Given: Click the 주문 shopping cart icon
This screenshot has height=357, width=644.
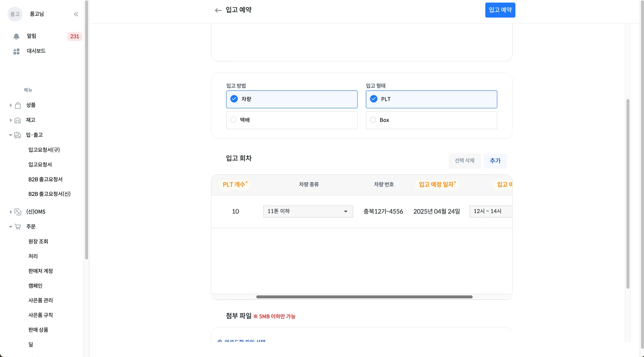Looking at the screenshot, I should (18, 227).
